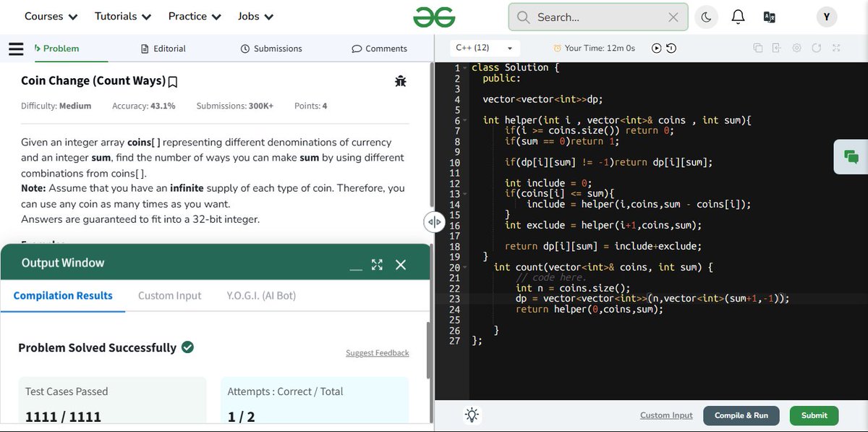The image size is (868, 432).
Task: Start the timer play button
Action: [x=656, y=48]
